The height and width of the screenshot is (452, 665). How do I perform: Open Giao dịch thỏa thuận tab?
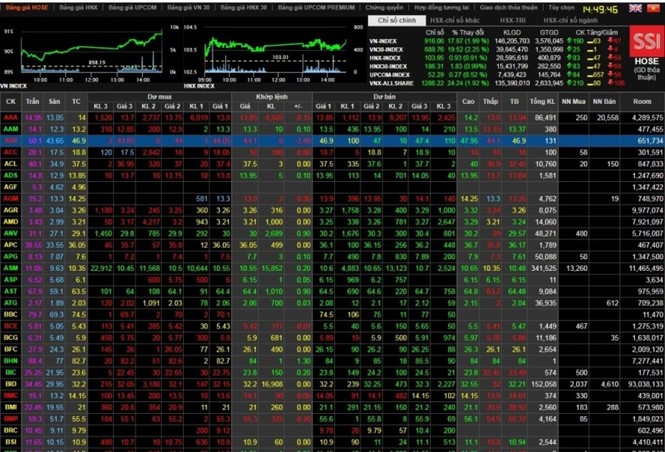(x=509, y=8)
